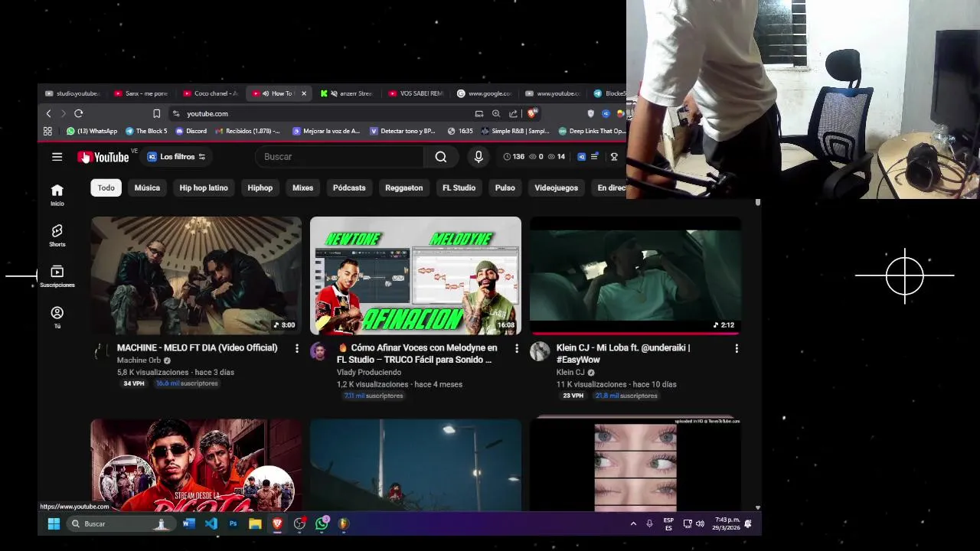
Task: Select the Reggaeton filter chip
Action: [x=404, y=187]
